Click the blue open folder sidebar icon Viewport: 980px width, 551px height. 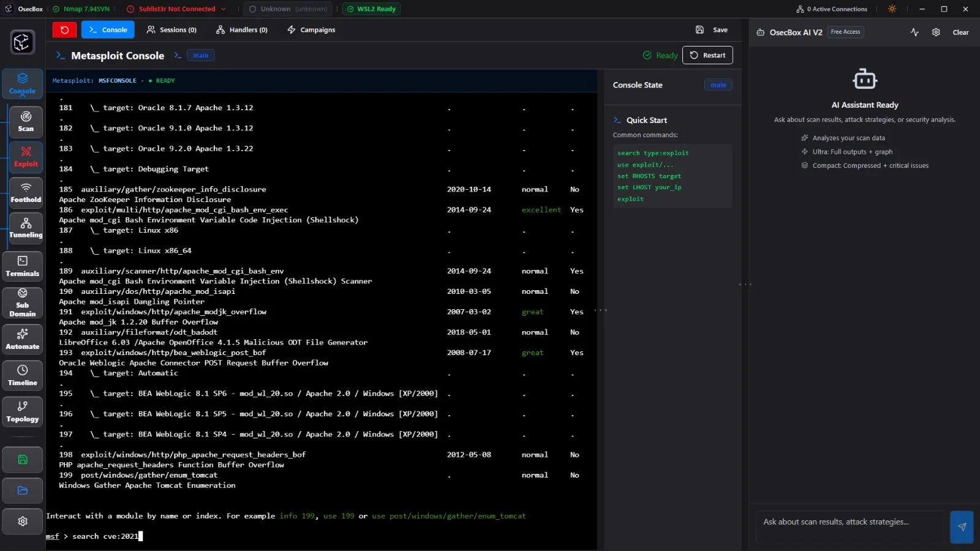click(x=23, y=490)
